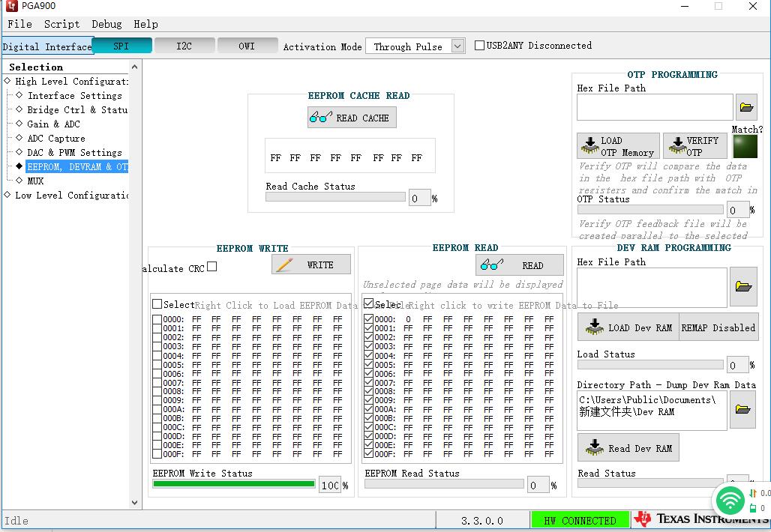
Task: Click the Texas Instruments logo
Action: point(702,519)
